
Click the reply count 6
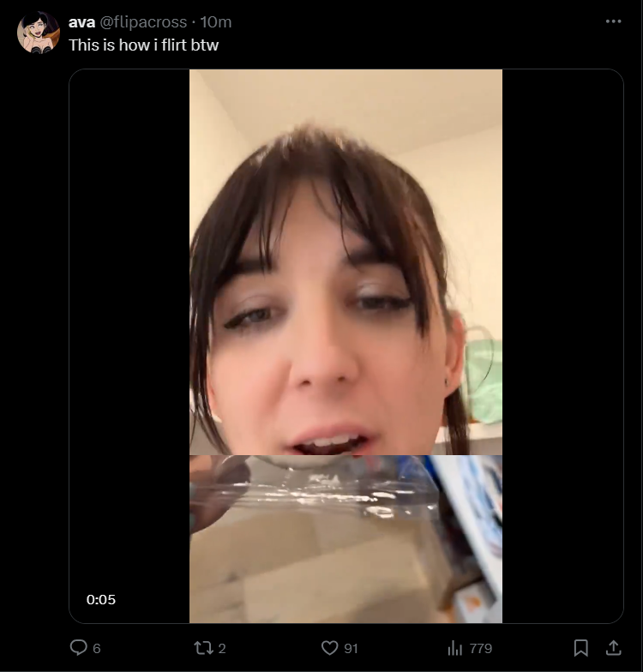97,648
